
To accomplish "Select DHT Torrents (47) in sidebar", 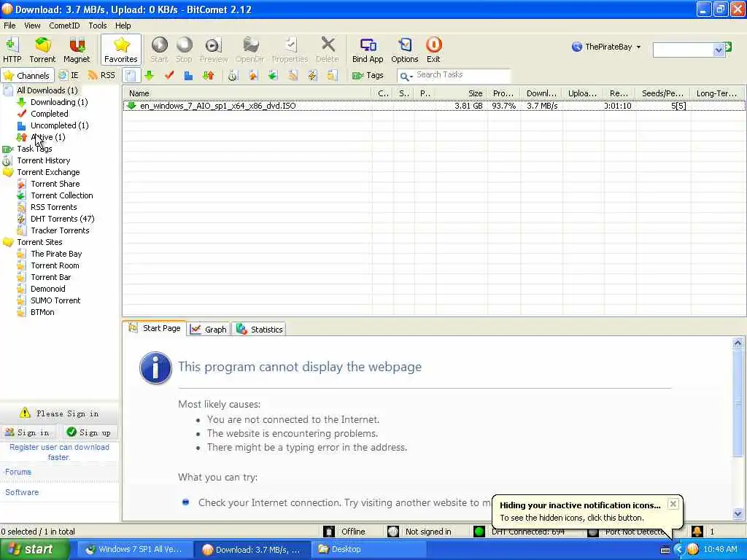I will (x=63, y=219).
